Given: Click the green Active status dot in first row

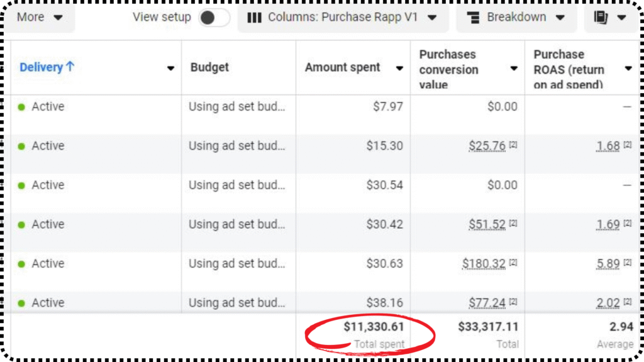Looking at the screenshot, I should 21,107.
